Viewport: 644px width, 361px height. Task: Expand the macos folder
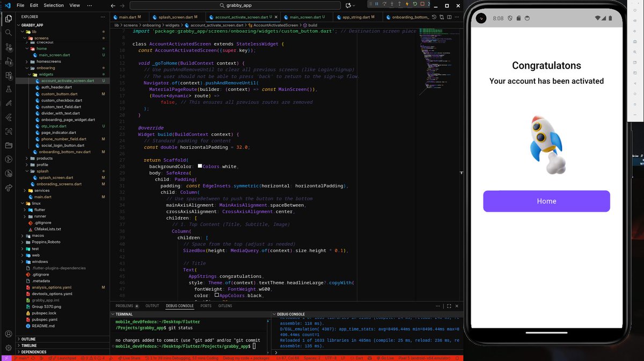(x=38, y=235)
